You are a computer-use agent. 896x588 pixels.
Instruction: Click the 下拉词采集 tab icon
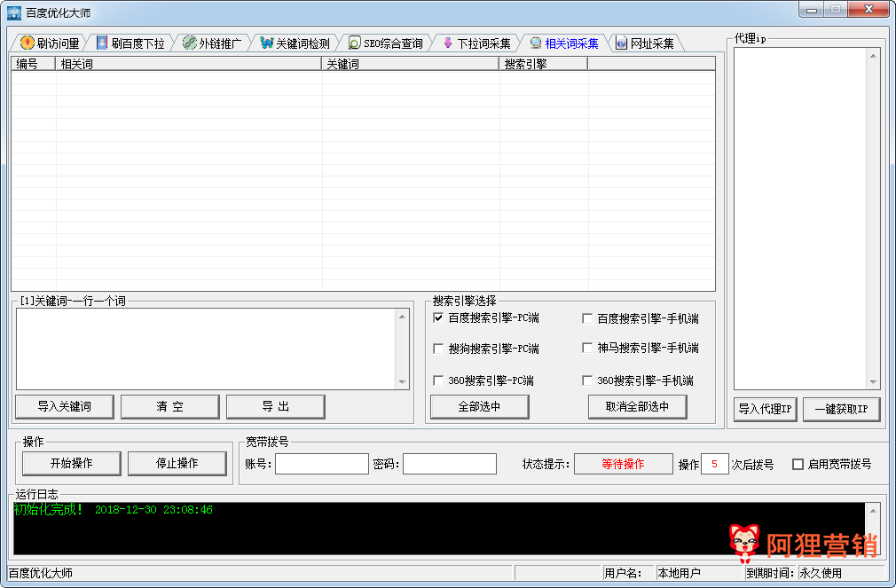coord(447,43)
